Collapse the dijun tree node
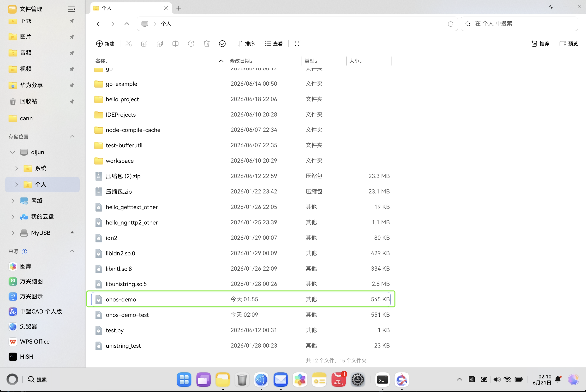Image resolution: width=586 pixels, height=392 pixels. [x=12, y=152]
